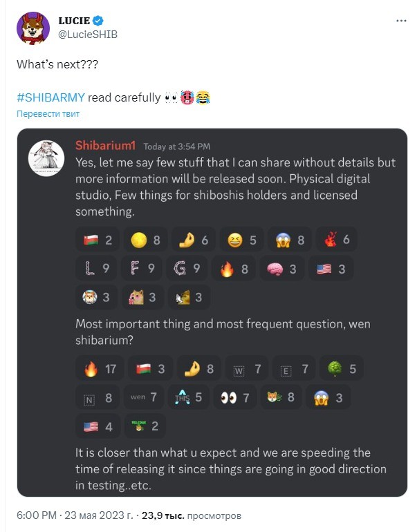Click the Shibarium1 username in the Discord embed
This screenshot has height=532, width=417.
[x=105, y=146]
